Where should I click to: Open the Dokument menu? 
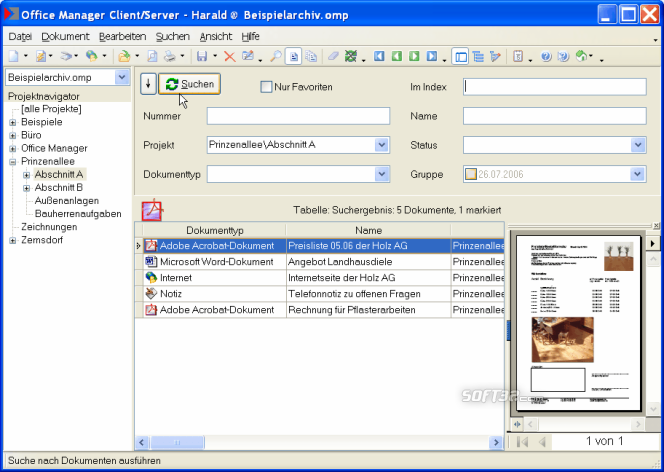click(65, 37)
